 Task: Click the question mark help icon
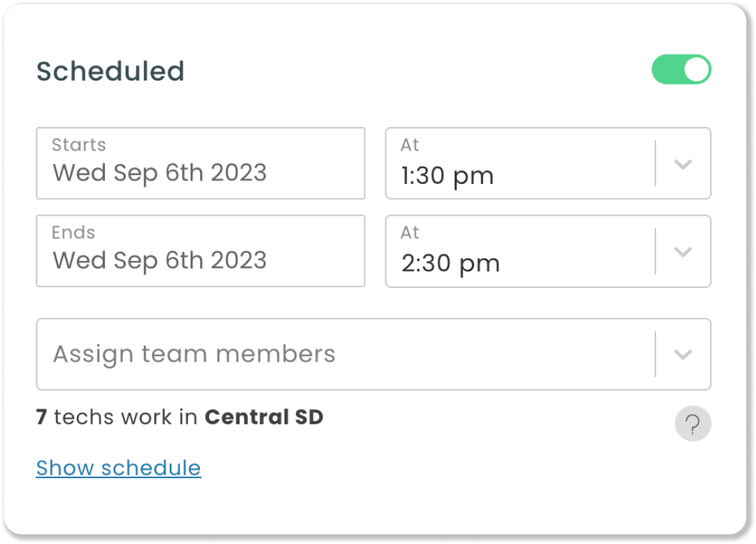point(693,423)
